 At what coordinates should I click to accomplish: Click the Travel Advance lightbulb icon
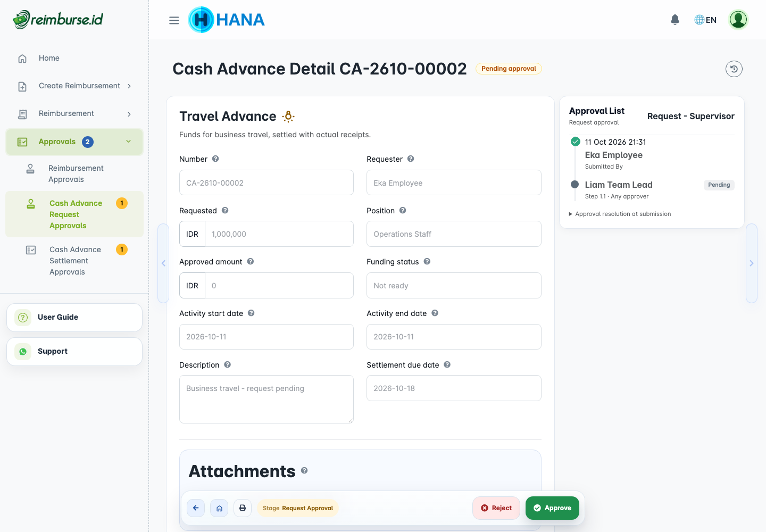[x=288, y=117]
